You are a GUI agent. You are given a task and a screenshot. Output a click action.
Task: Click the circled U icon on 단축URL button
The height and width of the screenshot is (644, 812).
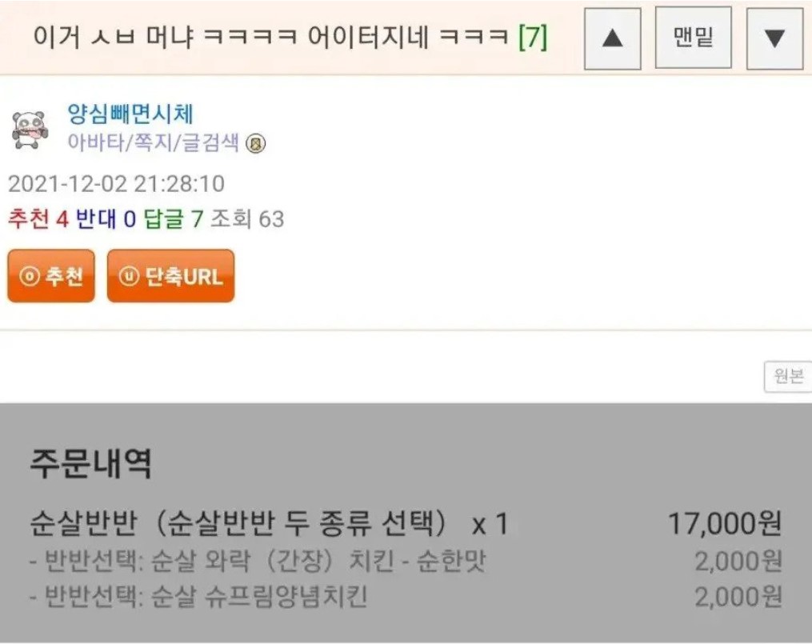tap(129, 276)
